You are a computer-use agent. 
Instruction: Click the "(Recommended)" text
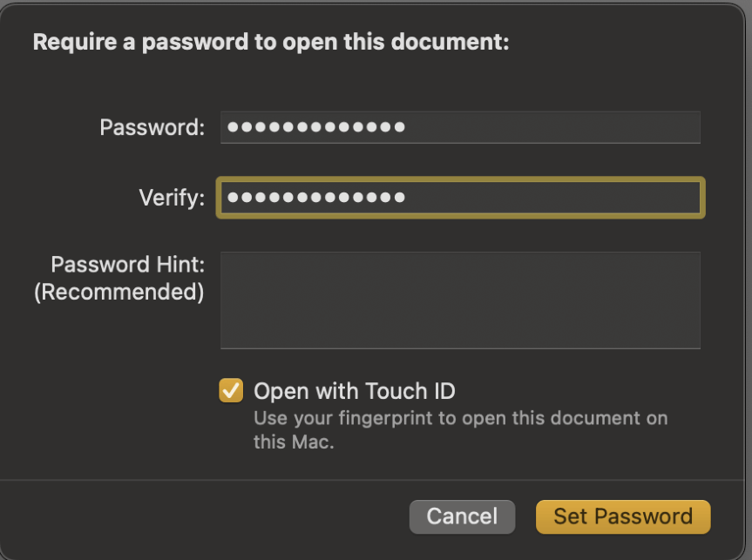(x=119, y=292)
